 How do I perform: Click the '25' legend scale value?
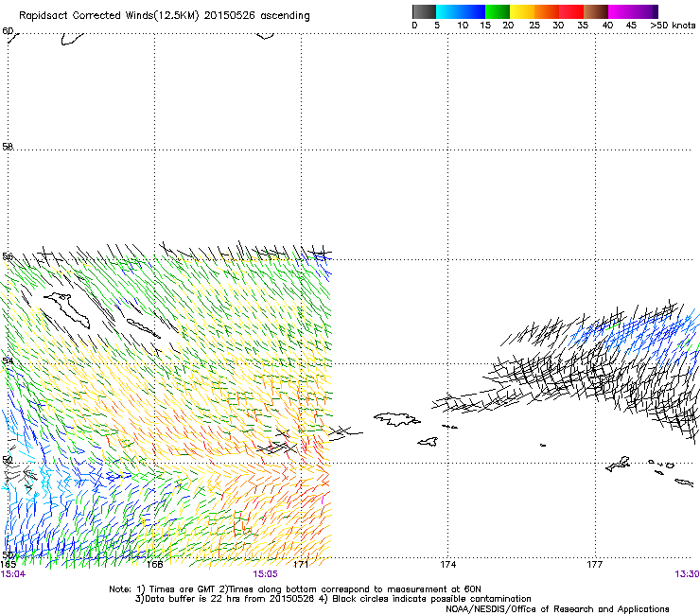534,26
